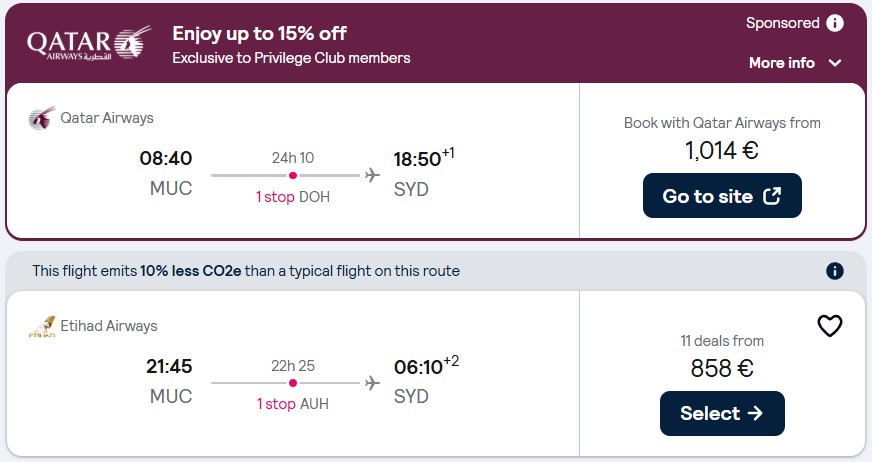Click the arrow inside the Select button
Viewport: 872px width, 462px height.
[x=755, y=413]
